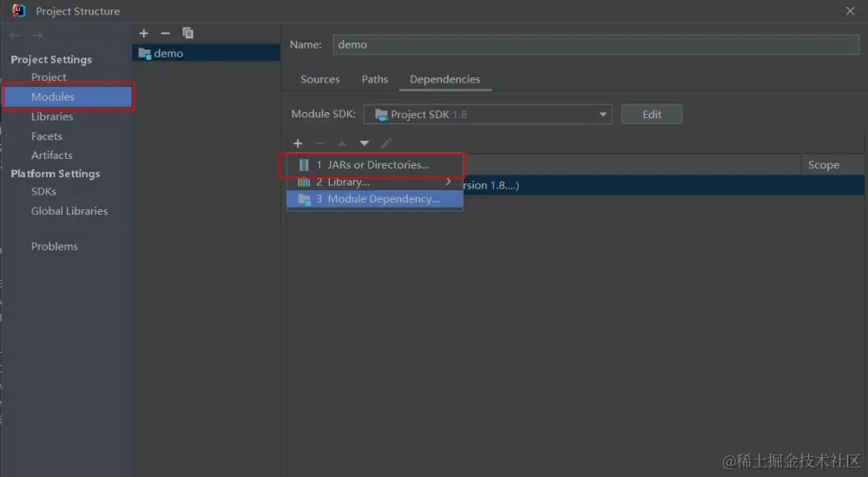Viewport: 868px width, 477px height.
Task: Switch to the Sources tab
Action: coord(320,79)
